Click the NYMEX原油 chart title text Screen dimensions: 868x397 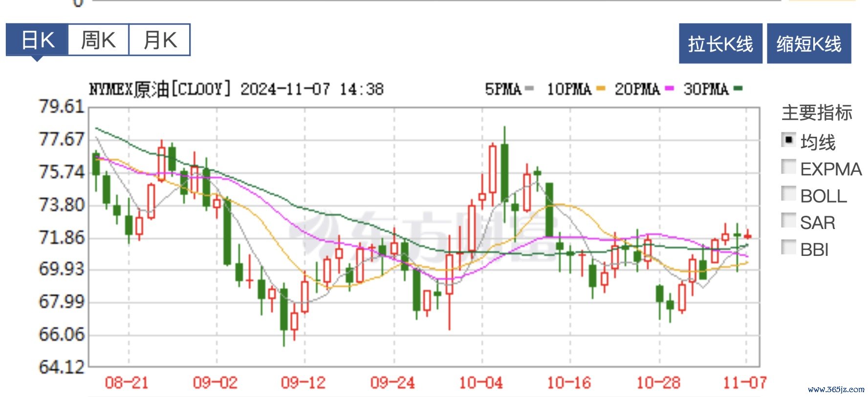129,89
